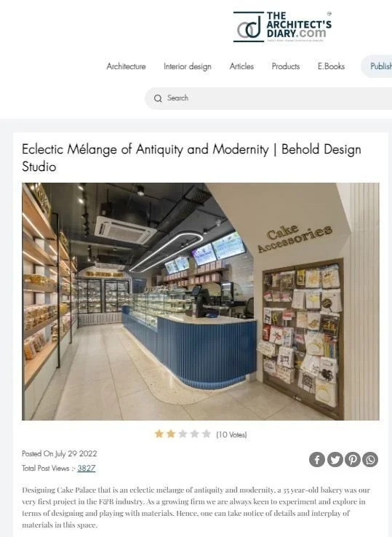Share the post on Twitter
Screen dimensions: 392x537
[335, 459]
